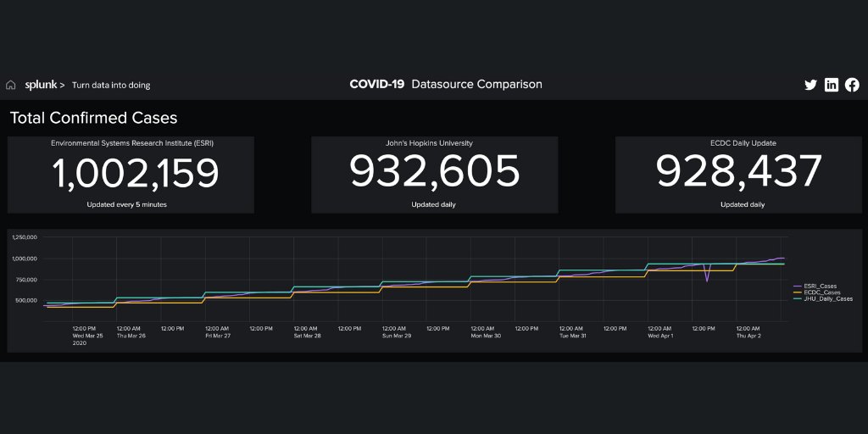Select the yellow ECDC_Cases legend swatch
The width and height of the screenshot is (868, 434).
tap(798, 292)
